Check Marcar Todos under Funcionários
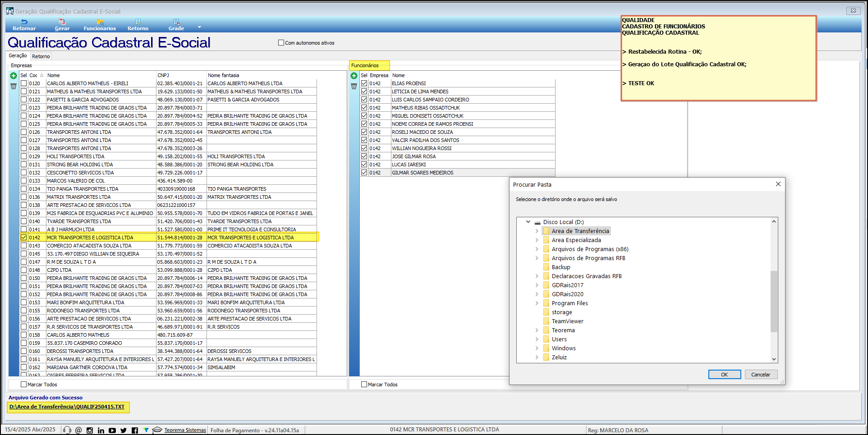This screenshot has height=435, width=868. (364, 385)
